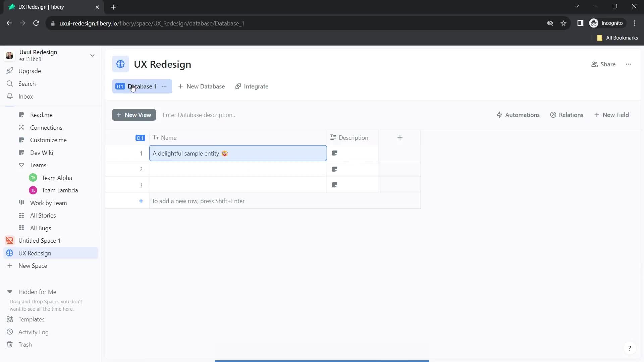Click the New Database tab option
Image resolution: width=644 pixels, height=362 pixels.
coord(201,86)
